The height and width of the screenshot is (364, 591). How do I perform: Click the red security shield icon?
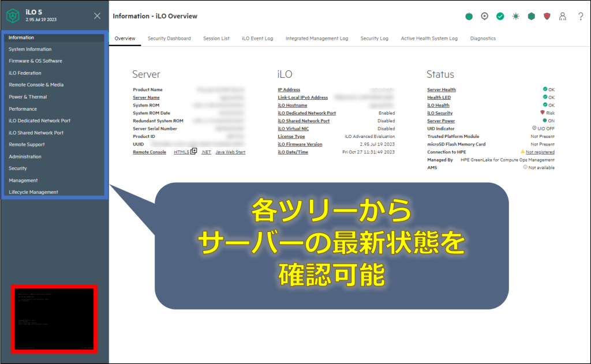tap(547, 16)
